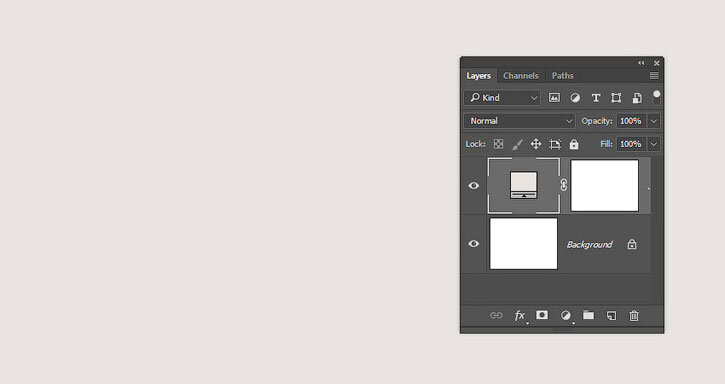Screen dimensions: 725x384
Task: Collapse the panel with double arrows
Action: 641,63
